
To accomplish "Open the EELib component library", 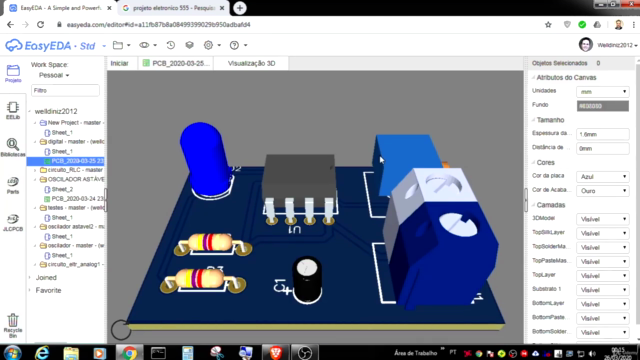I will (x=13, y=110).
